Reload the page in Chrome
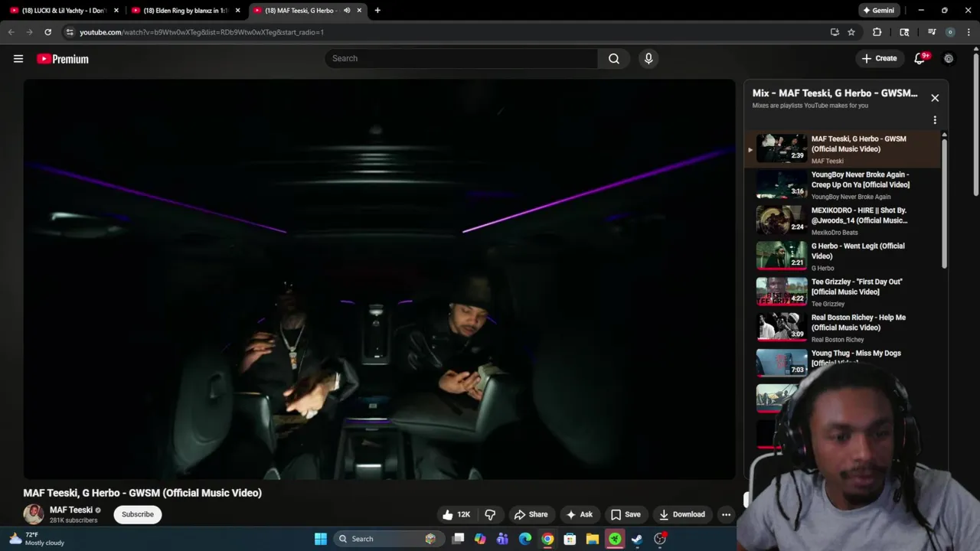 pyautogui.click(x=47, y=32)
